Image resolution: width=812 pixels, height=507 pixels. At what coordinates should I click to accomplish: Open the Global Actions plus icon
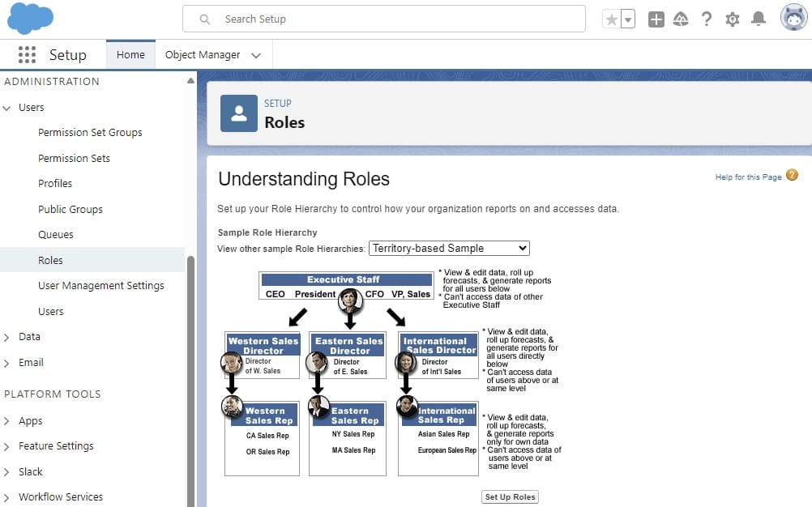pos(656,19)
